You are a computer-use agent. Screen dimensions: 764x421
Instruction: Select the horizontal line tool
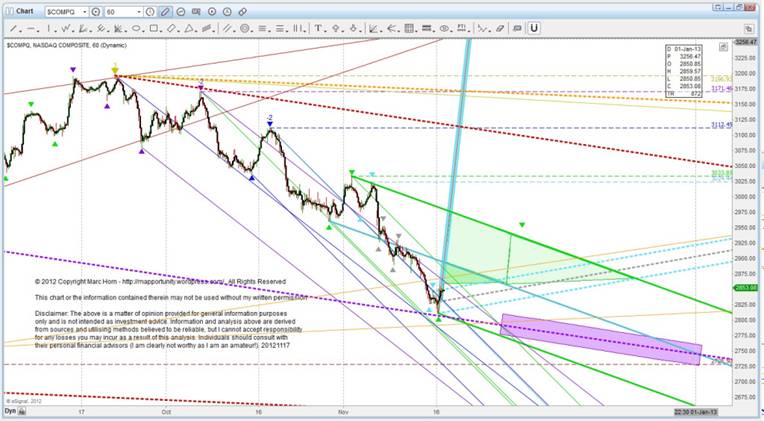[31, 28]
